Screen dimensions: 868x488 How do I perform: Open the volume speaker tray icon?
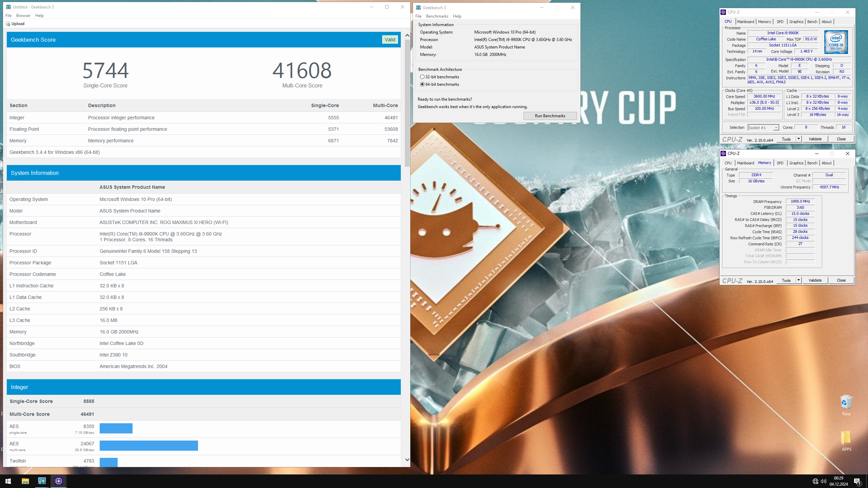pyautogui.click(x=823, y=481)
